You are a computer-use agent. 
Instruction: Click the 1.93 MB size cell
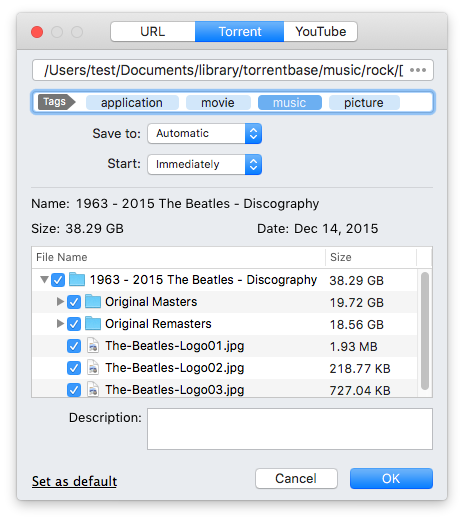point(353,347)
